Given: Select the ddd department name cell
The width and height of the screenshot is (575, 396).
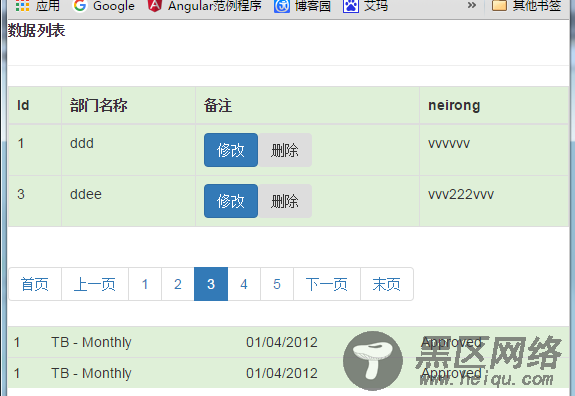Looking at the screenshot, I should click(x=128, y=150).
